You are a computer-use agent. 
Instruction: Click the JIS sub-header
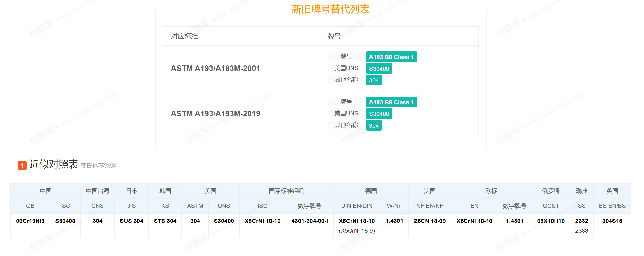click(131, 206)
